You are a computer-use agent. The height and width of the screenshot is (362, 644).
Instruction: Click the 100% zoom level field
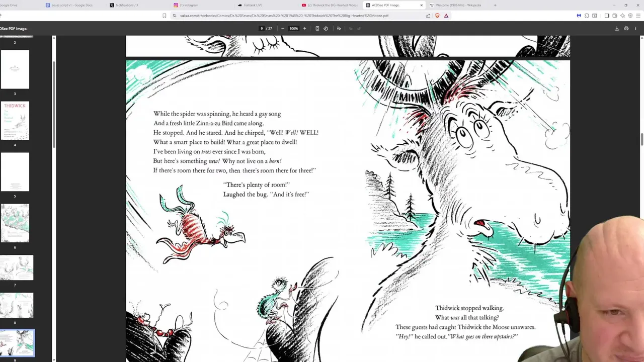click(x=293, y=29)
